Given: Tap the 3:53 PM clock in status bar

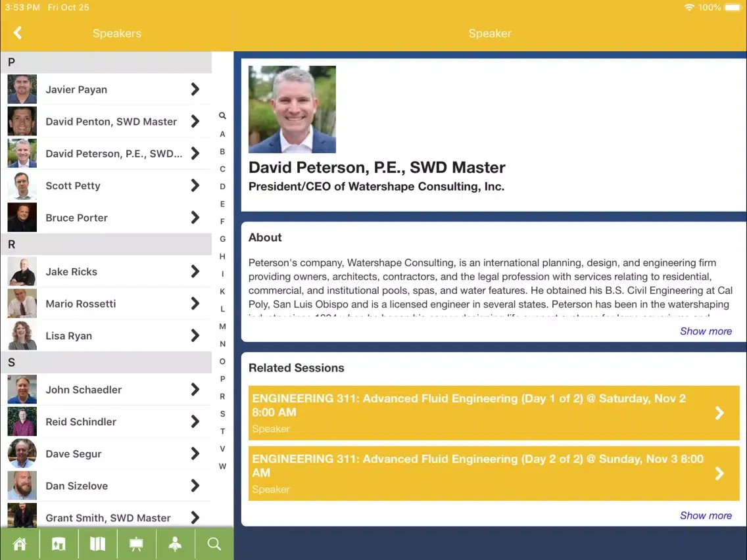Looking at the screenshot, I should click(22, 7).
